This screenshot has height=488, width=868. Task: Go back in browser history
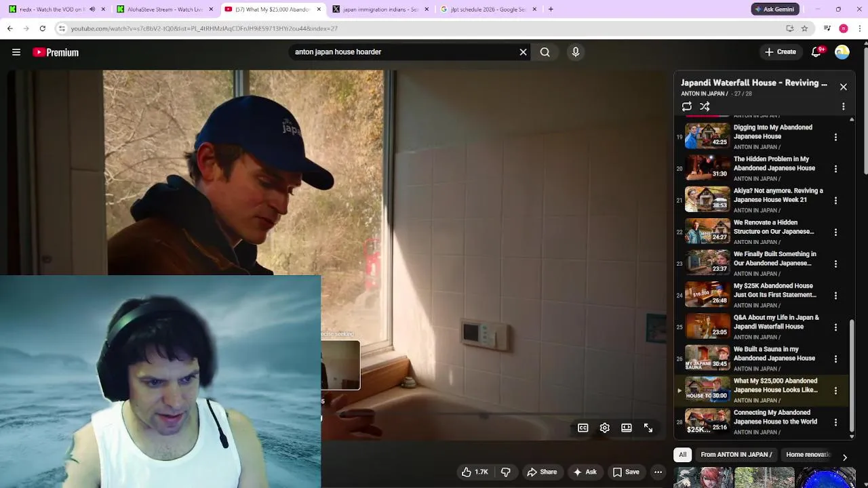click(9, 28)
